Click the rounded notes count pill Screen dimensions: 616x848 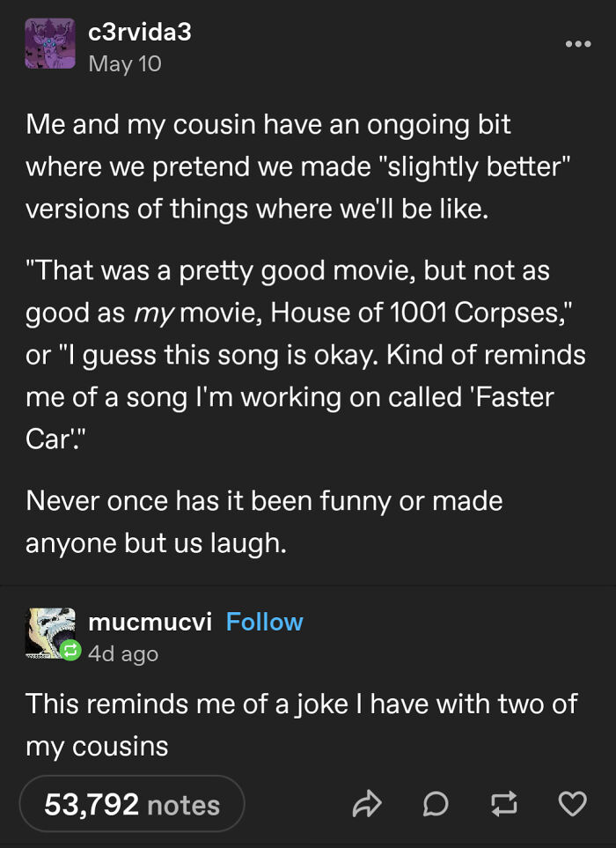coord(132,803)
